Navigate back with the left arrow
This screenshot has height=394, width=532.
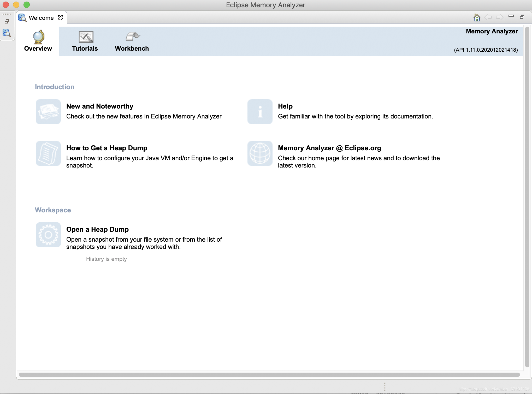[488, 17]
